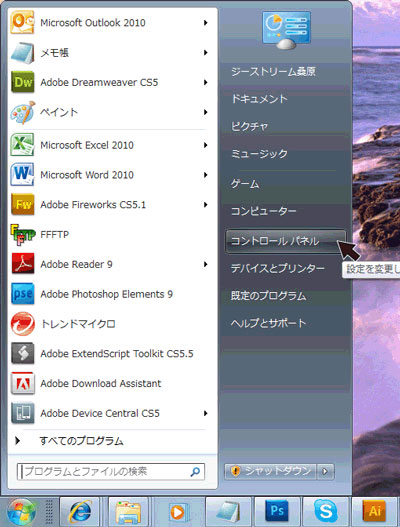Open ヘルプとサポート
The image size is (400, 527).
tap(268, 323)
